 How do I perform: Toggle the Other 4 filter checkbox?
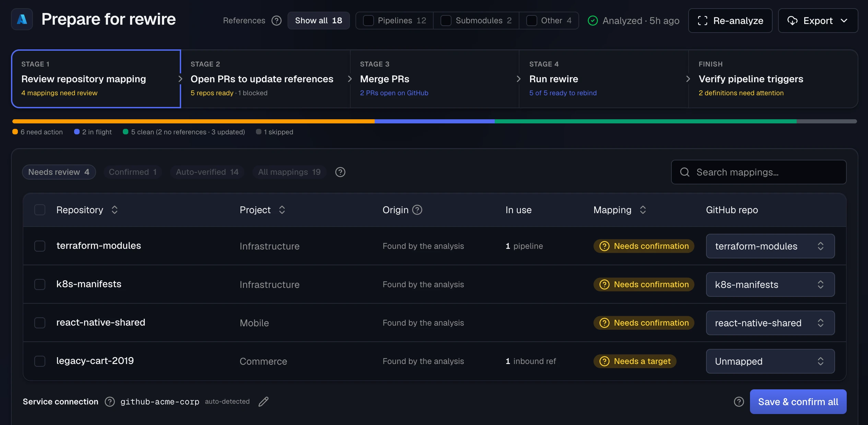(x=531, y=21)
